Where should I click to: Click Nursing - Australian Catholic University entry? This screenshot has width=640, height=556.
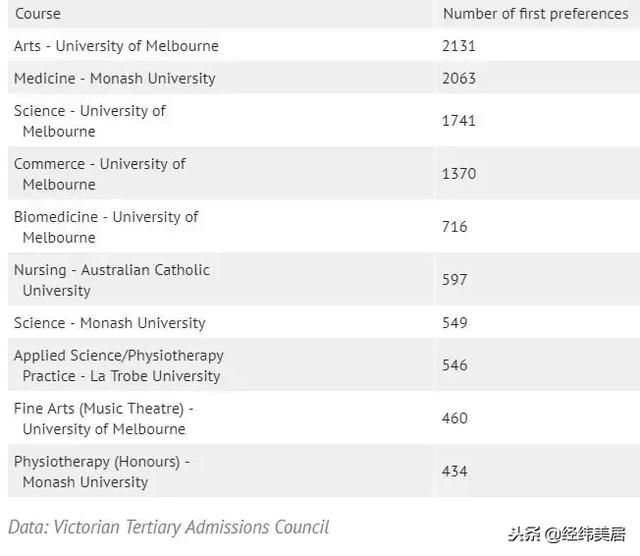point(112,280)
